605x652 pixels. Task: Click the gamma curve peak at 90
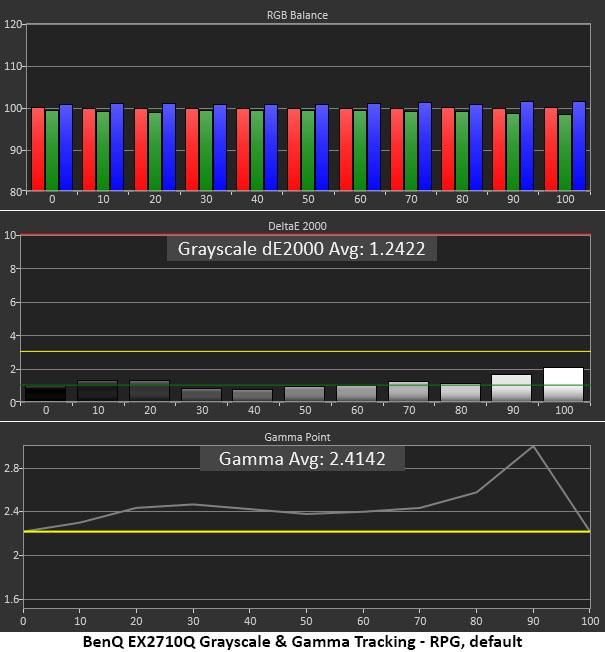[533, 446]
